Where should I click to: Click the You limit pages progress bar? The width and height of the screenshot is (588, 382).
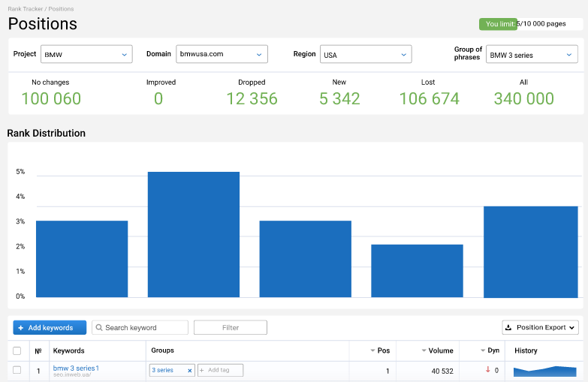click(x=531, y=24)
